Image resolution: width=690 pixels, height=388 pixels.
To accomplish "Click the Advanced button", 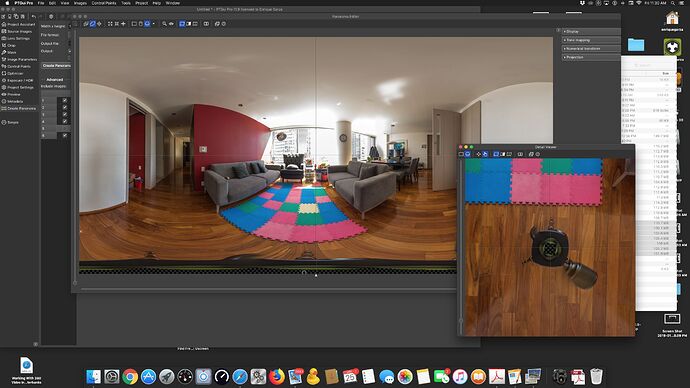I will 55,80.
